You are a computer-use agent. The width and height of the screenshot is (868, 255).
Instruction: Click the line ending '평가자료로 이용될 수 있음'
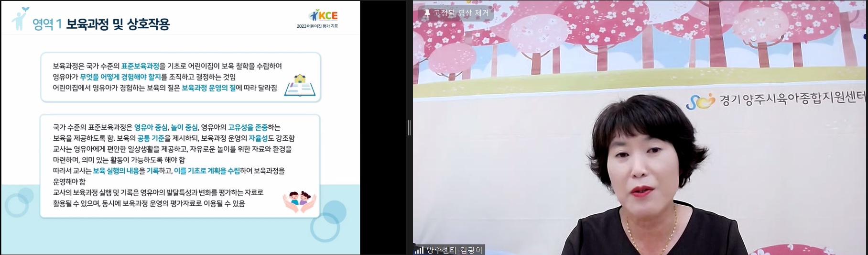click(149, 203)
